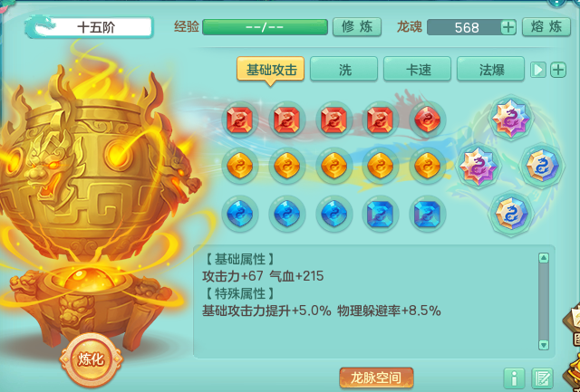Select the 洗 tab
The width and height of the screenshot is (580, 392).
[343, 69]
